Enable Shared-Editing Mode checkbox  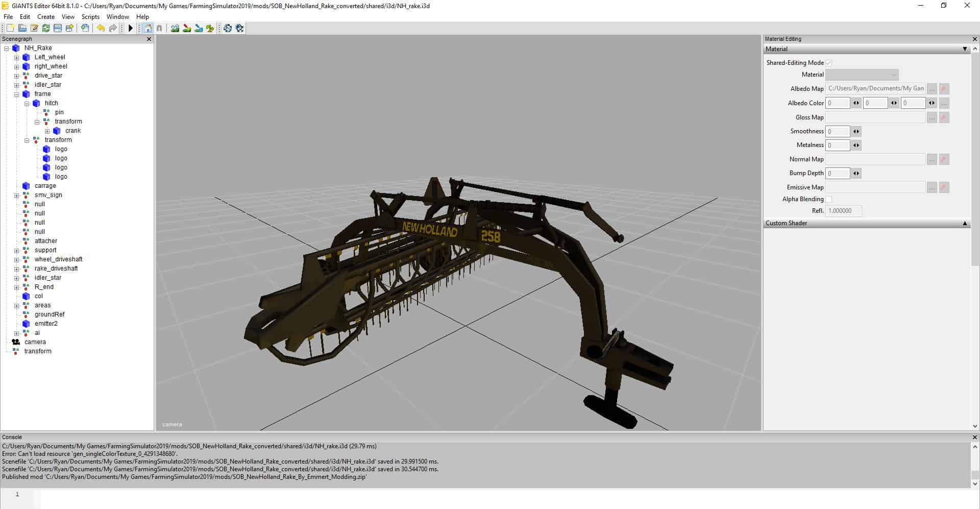tap(829, 62)
